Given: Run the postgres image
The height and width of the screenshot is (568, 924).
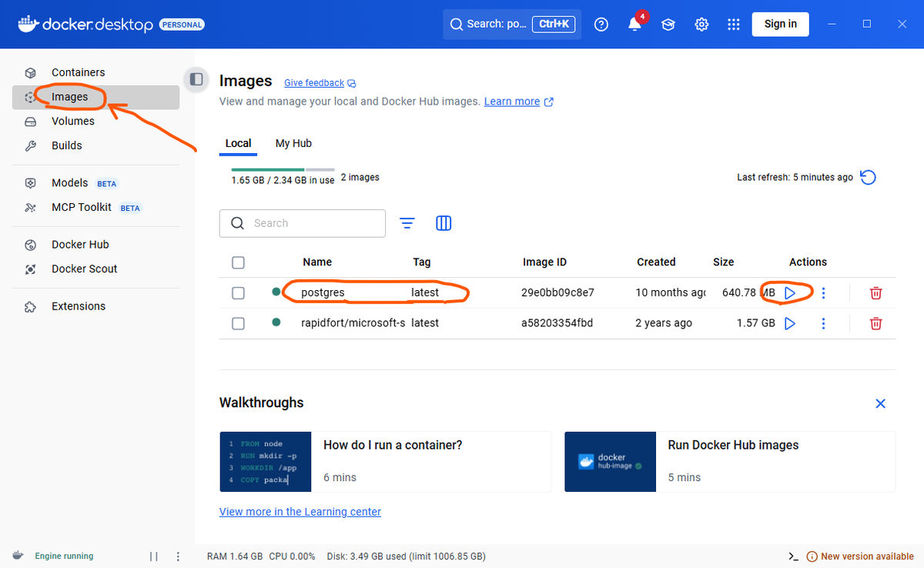Looking at the screenshot, I should click(x=790, y=293).
